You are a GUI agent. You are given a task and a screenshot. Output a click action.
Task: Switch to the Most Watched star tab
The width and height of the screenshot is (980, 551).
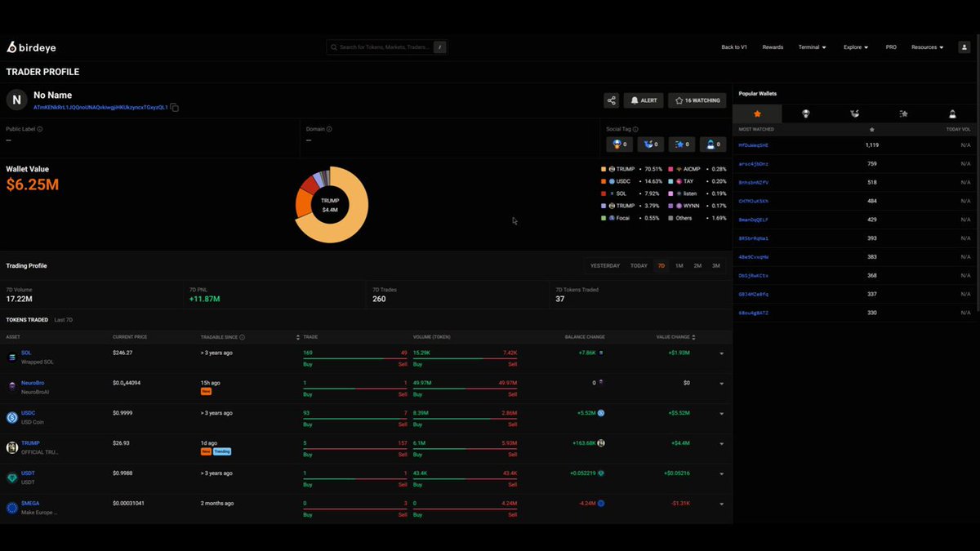[757, 114]
